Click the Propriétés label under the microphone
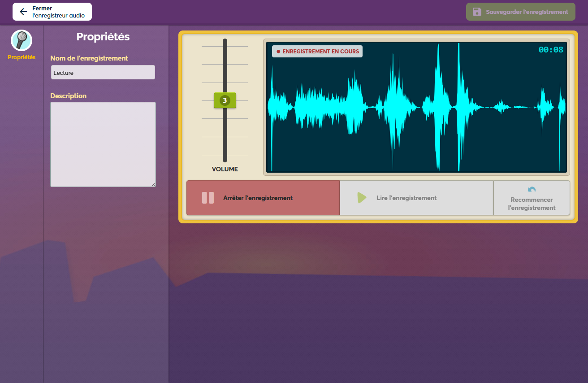This screenshot has width=588, height=383. click(22, 57)
